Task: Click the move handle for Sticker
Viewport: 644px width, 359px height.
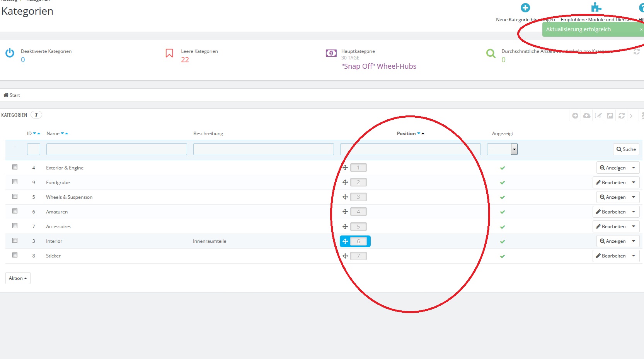Action: (345, 256)
